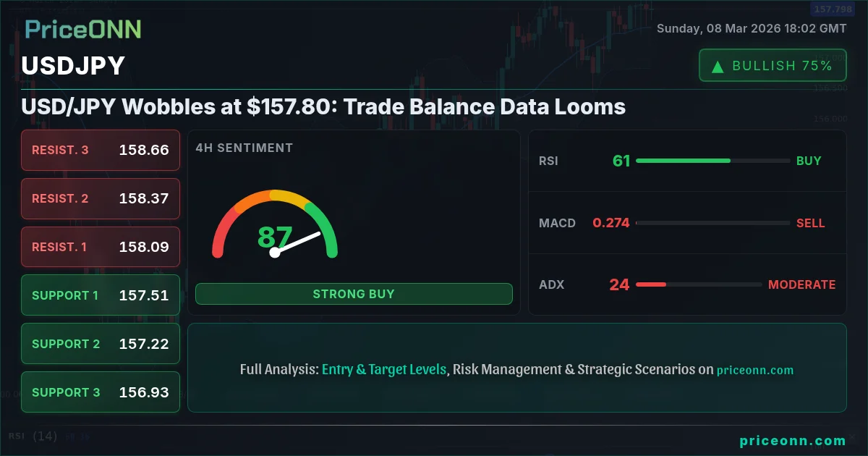Click the 157.51 support value
The height and width of the screenshot is (456, 868).
pos(144,295)
